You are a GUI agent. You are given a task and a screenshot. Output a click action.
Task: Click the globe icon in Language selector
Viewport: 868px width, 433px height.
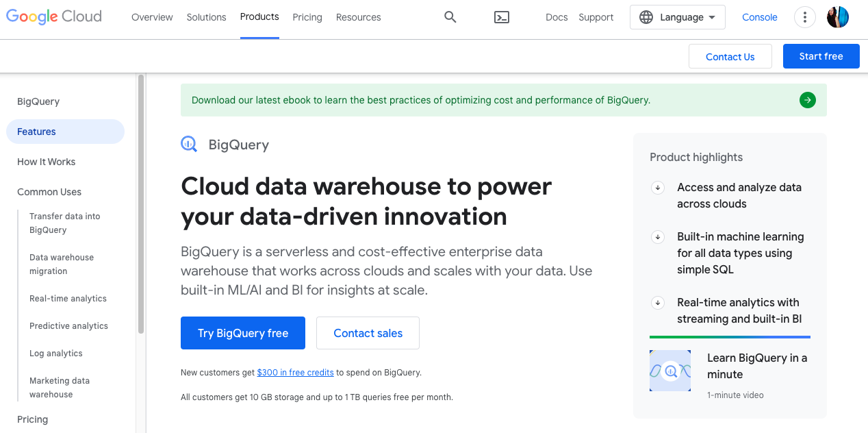pos(646,17)
